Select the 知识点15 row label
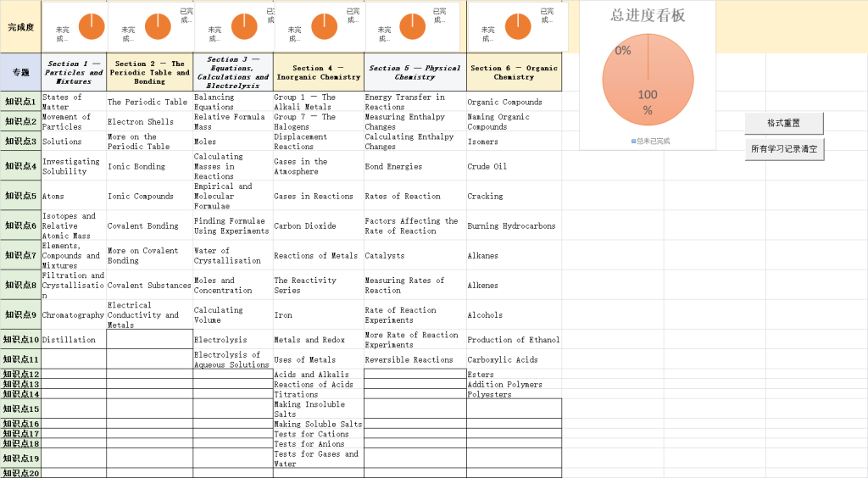 (x=20, y=409)
